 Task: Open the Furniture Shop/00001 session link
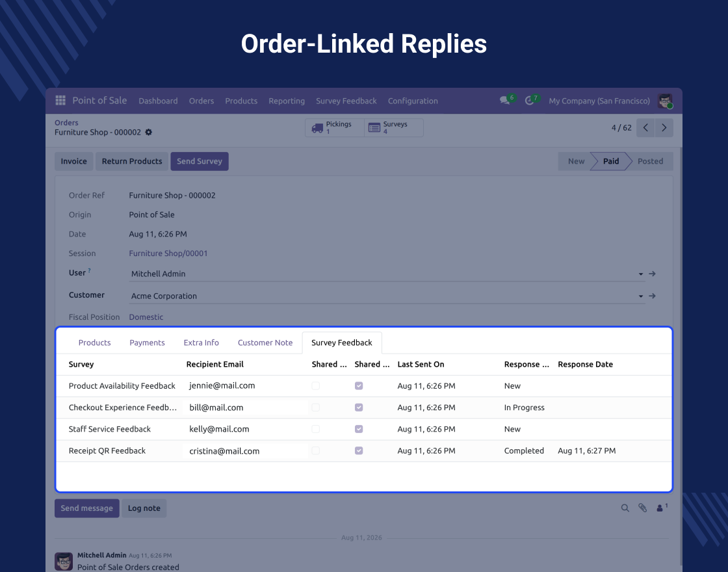(x=168, y=253)
